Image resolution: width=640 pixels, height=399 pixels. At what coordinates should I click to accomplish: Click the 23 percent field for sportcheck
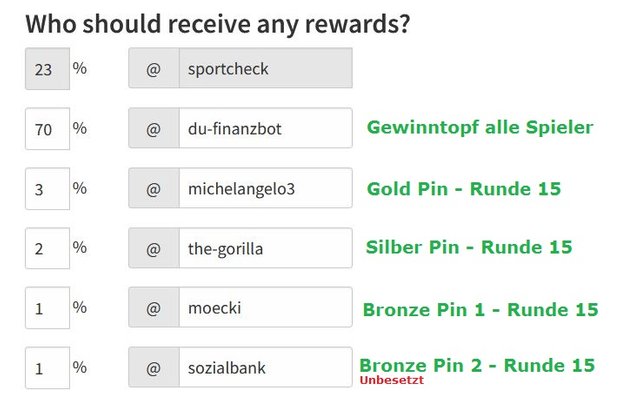(47, 69)
